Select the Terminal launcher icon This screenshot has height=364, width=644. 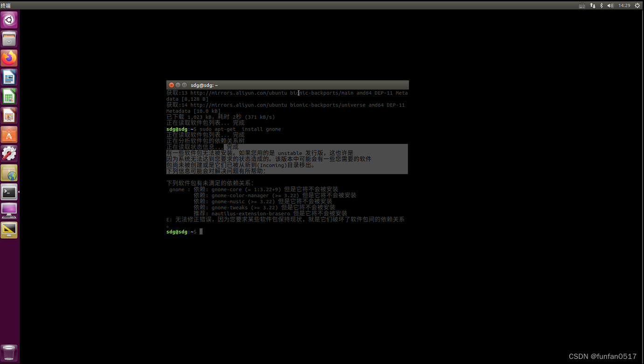click(9, 192)
